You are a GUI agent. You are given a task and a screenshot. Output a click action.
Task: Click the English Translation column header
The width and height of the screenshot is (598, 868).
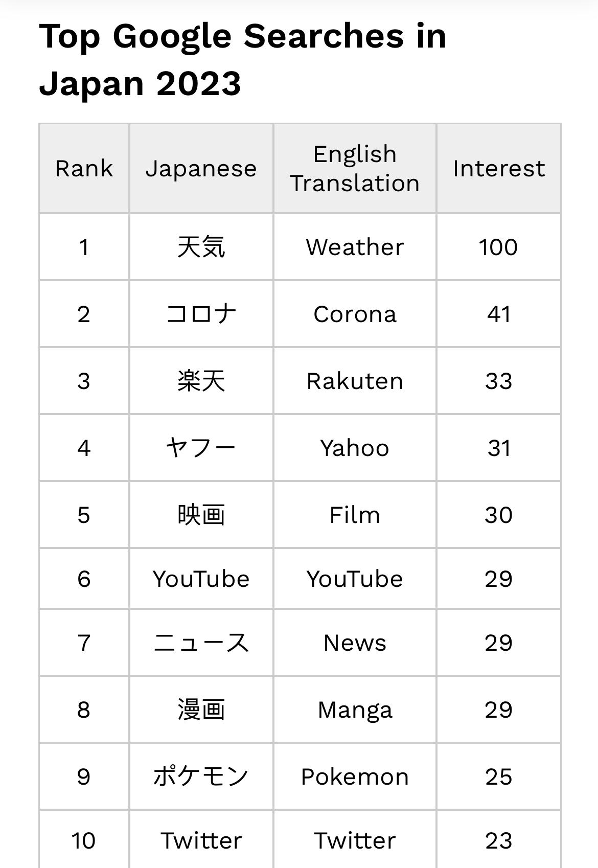click(x=355, y=169)
